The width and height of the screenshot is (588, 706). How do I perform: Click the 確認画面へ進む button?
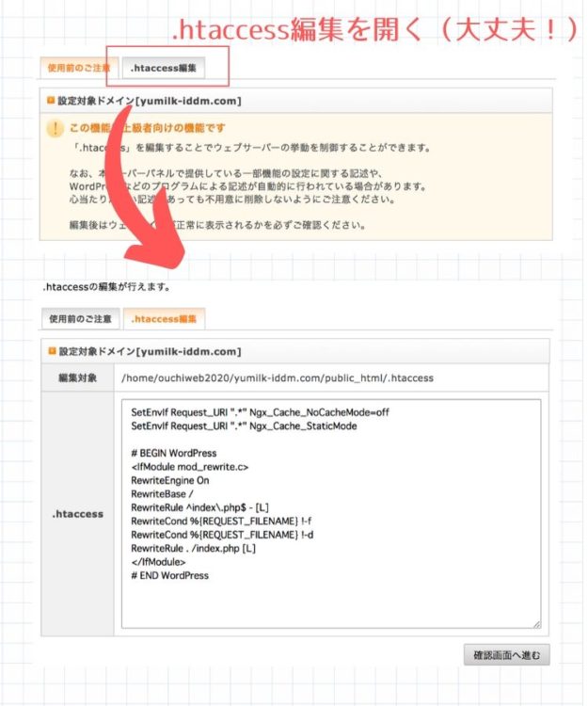(506, 654)
